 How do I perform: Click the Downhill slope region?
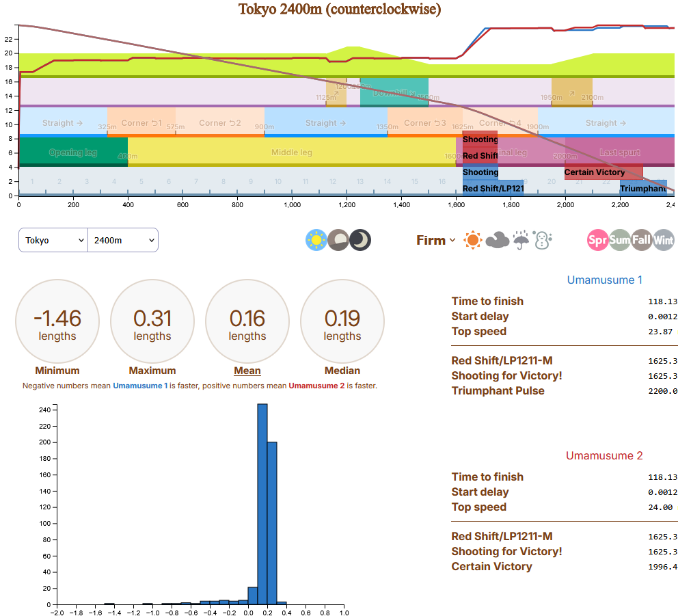point(394,92)
